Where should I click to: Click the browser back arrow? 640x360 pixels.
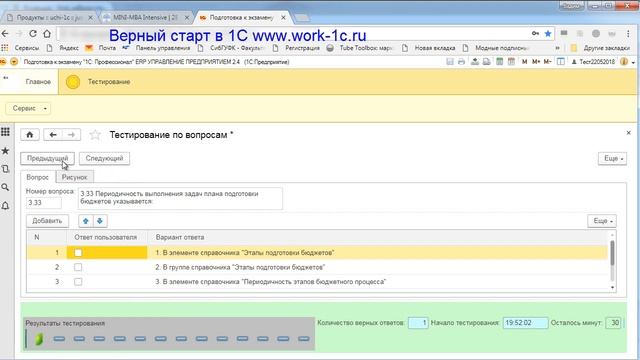coord(5,34)
